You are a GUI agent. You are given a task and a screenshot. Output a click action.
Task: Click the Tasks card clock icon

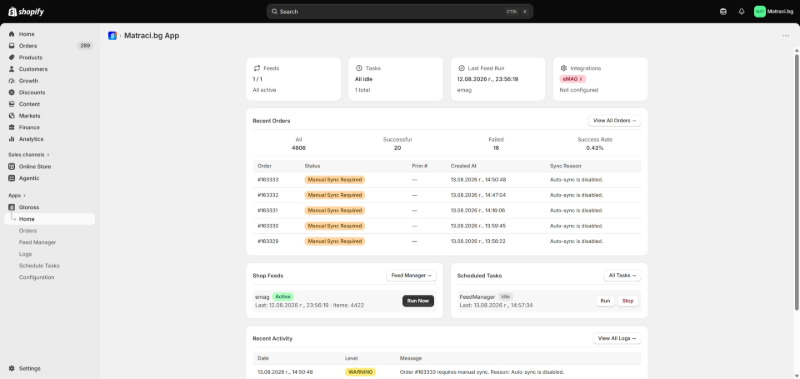click(x=359, y=68)
